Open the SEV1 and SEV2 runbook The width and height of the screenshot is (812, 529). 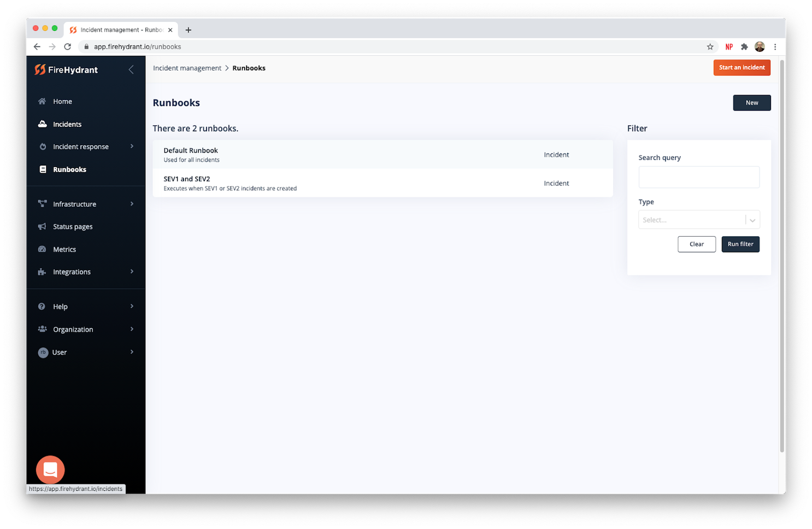pyautogui.click(x=383, y=183)
